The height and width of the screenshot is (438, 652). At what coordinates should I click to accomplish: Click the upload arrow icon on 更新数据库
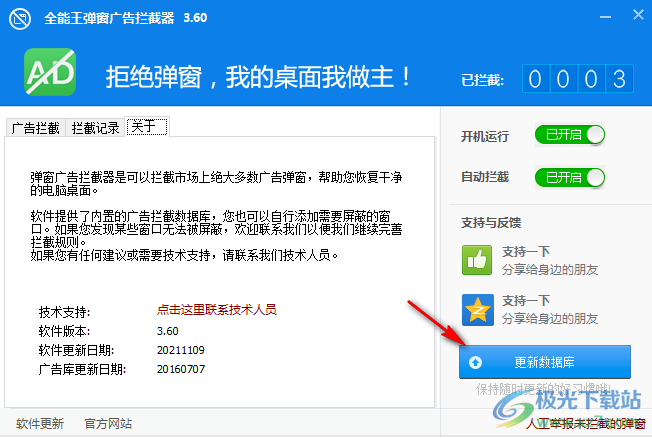(475, 362)
